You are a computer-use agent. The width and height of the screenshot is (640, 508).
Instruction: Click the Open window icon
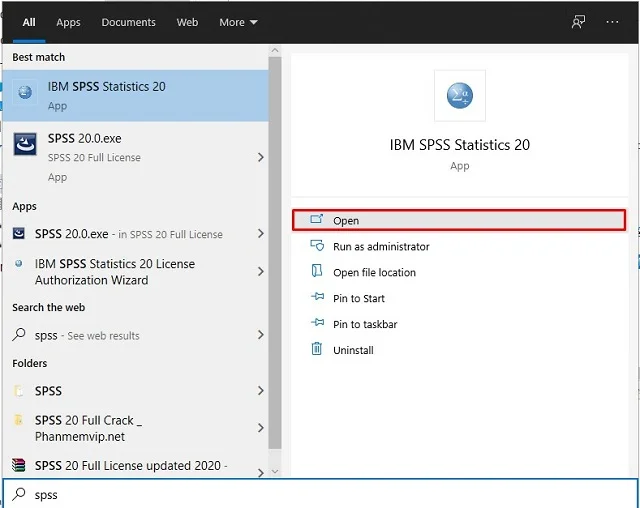pos(316,220)
